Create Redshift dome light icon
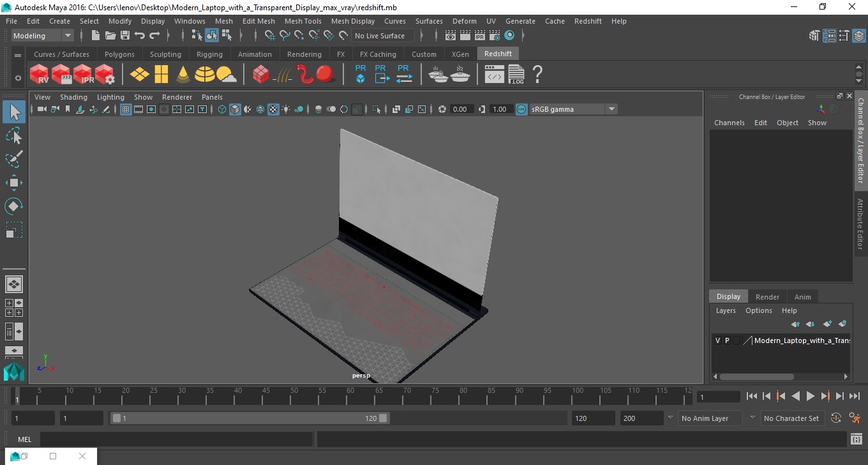The image size is (868, 465). tap(204, 74)
